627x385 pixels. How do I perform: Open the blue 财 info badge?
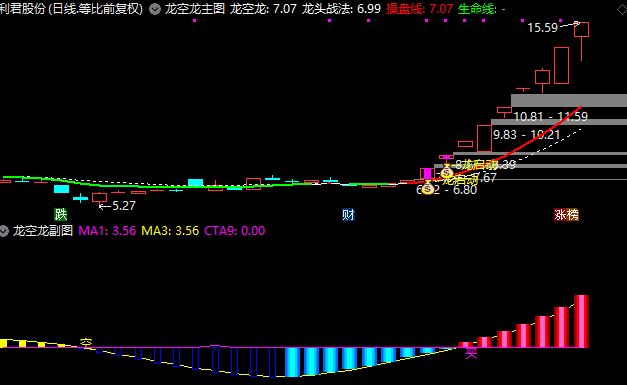point(348,215)
